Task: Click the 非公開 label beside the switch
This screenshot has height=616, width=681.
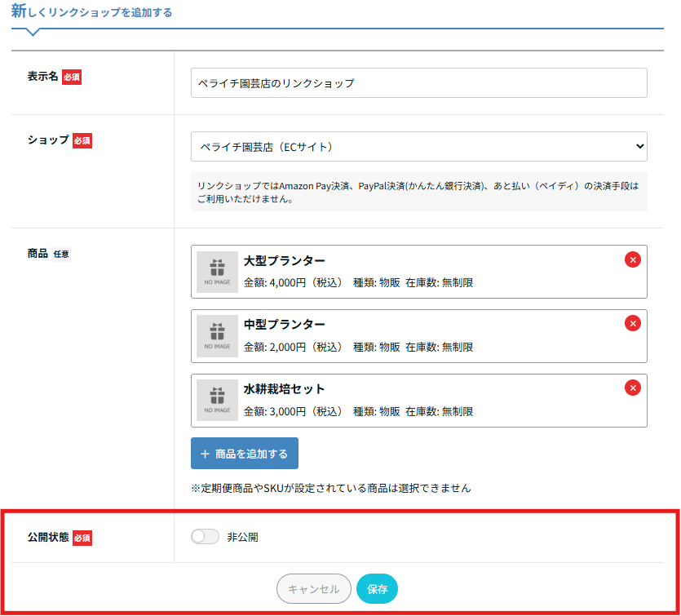Action: [242, 537]
